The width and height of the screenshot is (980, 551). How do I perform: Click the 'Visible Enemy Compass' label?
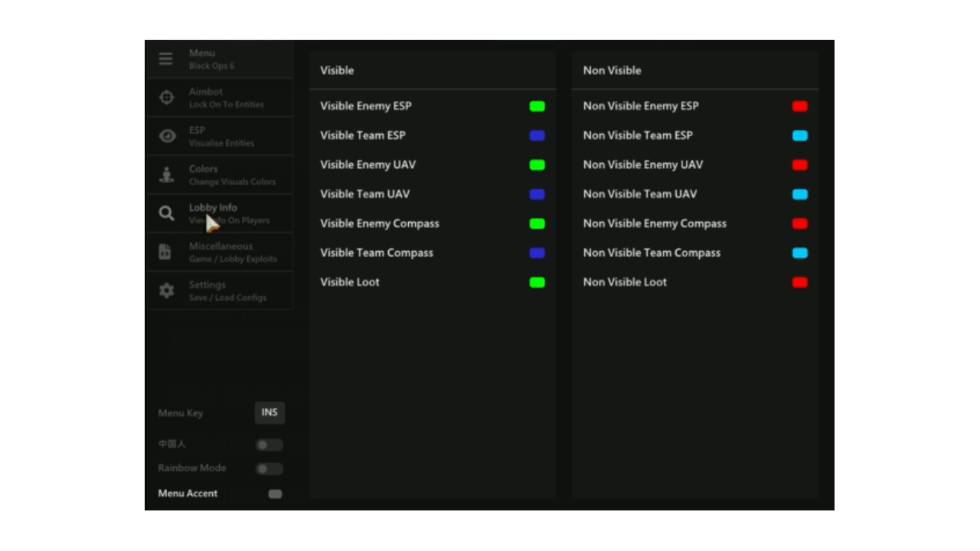point(380,223)
